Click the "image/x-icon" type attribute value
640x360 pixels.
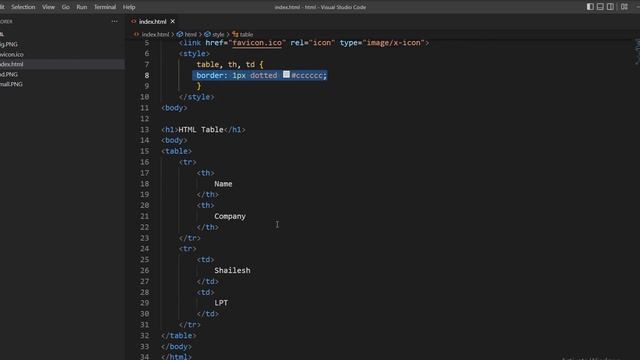(393, 43)
